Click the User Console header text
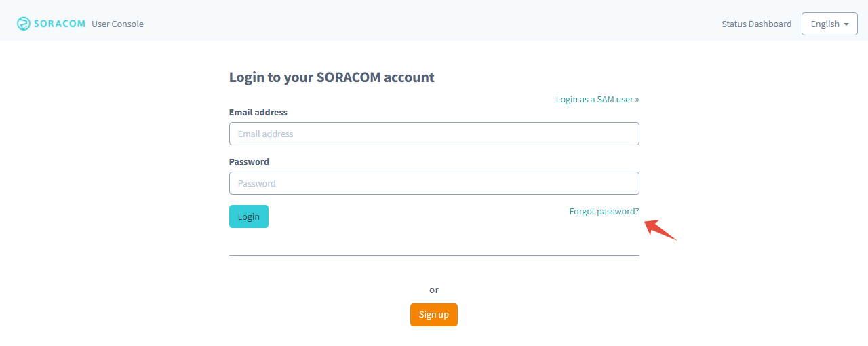The width and height of the screenshot is (868, 346). [x=117, y=24]
